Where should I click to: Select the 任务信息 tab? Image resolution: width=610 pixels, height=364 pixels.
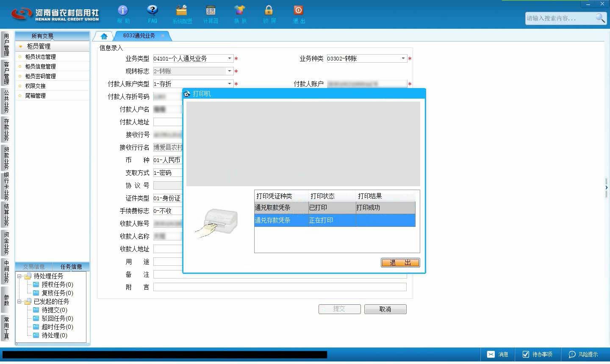coord(71,267)
